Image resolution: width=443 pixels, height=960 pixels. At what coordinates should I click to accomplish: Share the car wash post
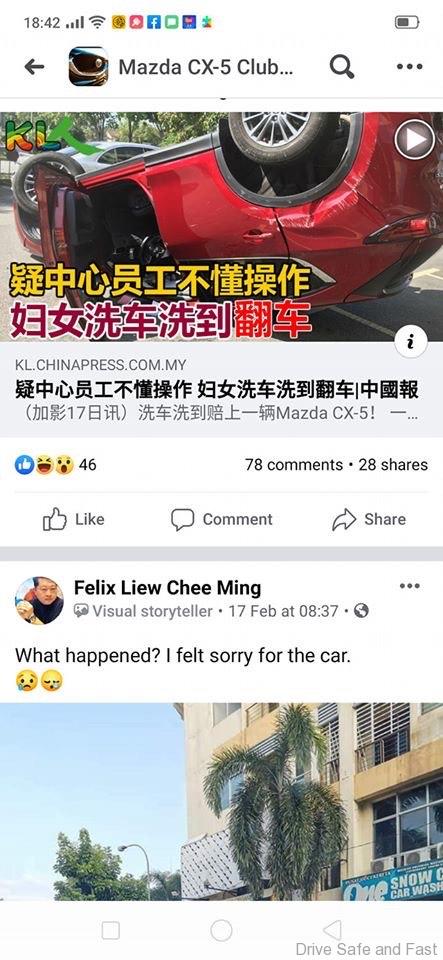369,519
